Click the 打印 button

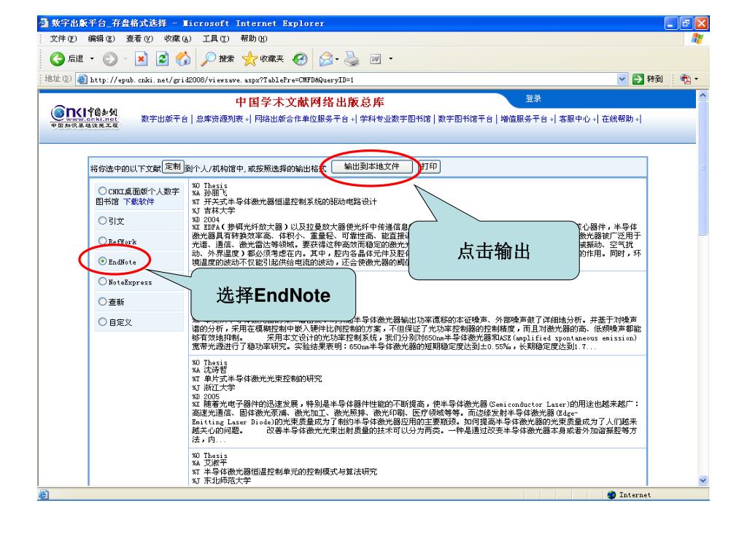pos(429,166)
